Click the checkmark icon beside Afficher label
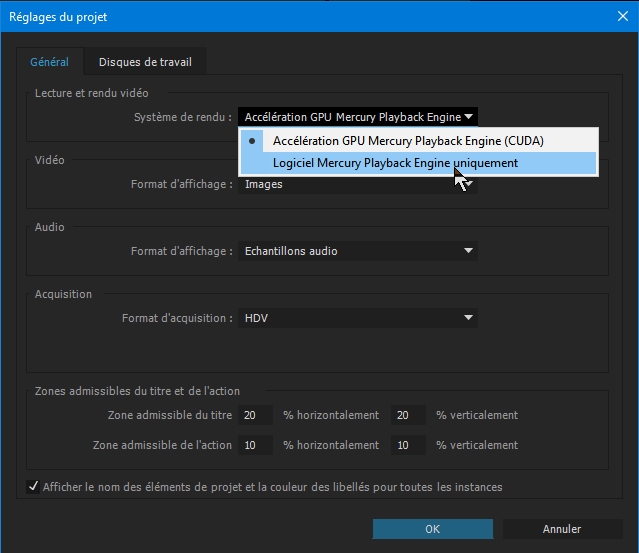639x553 pixels. [x=33, y=487]
